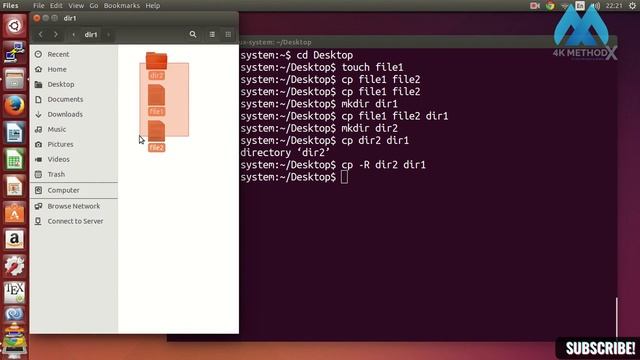Viewport: 640px width, 360px height.
Task: Open the sound volume indicator
Action: [596, 5]
